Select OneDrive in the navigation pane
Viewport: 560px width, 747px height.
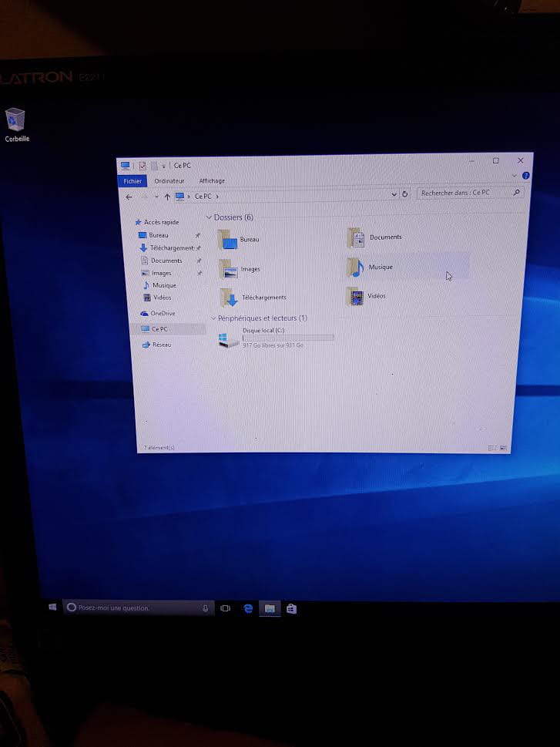point(158,314)
